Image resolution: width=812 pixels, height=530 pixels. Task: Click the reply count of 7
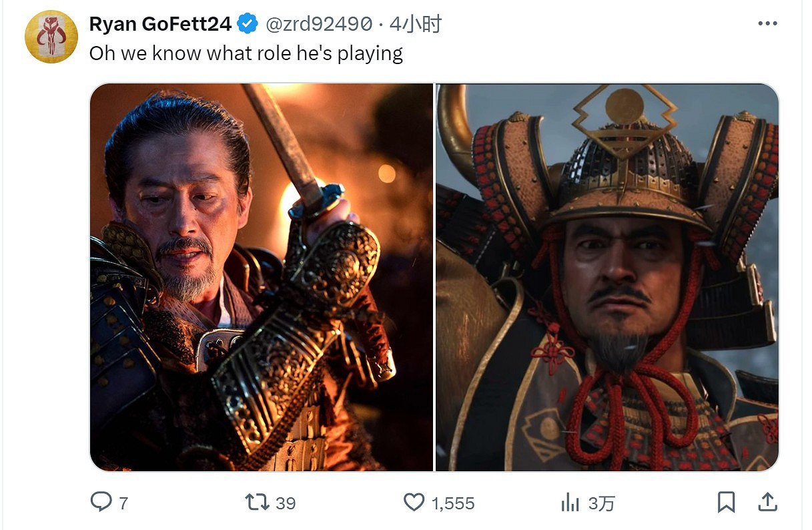click(123, 503)
